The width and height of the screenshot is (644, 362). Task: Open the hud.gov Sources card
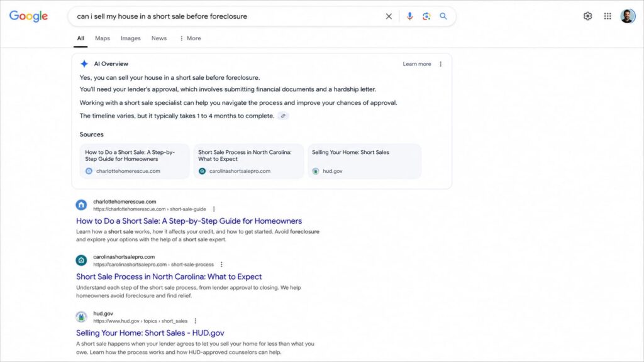364,162
